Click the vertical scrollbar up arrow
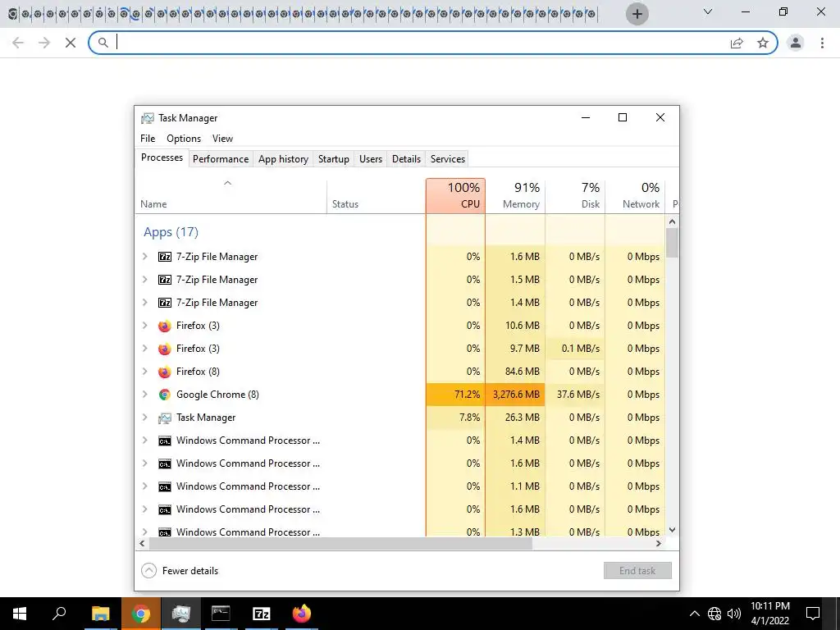This screenshot has height=630, width=840. pyautogui.click(x=673, y=221)
